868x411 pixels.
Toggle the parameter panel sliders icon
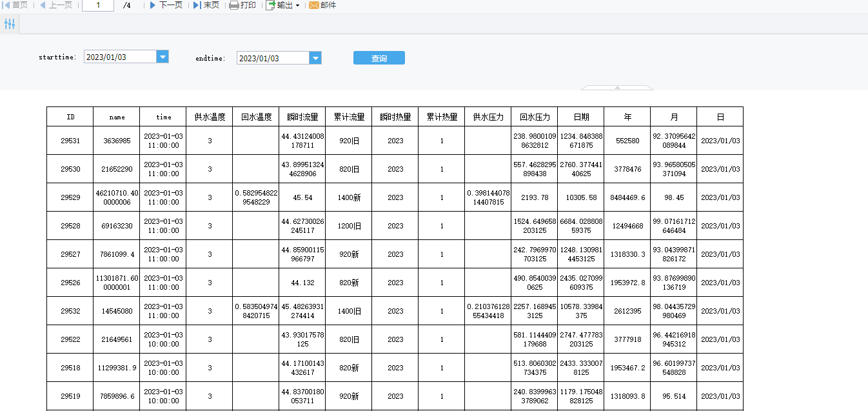point(10,24)
